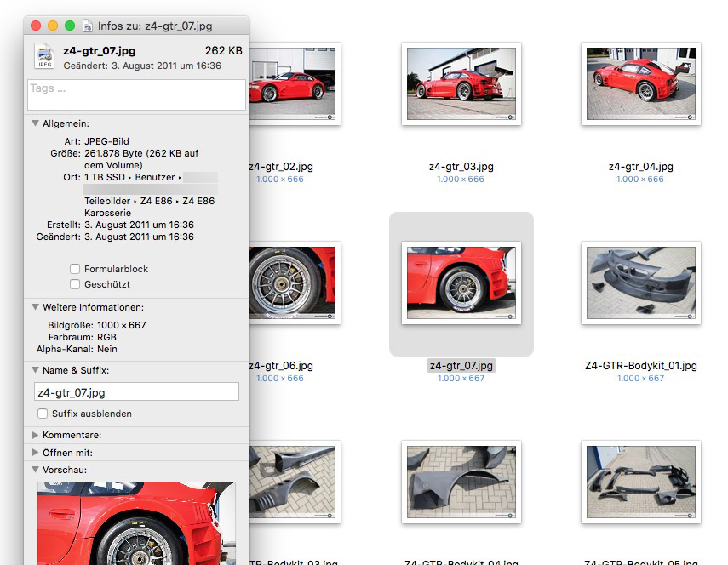Viewport: 728px width, 565px height.
Task: Close the Info window with red button
Action: [x=36, y=26]
